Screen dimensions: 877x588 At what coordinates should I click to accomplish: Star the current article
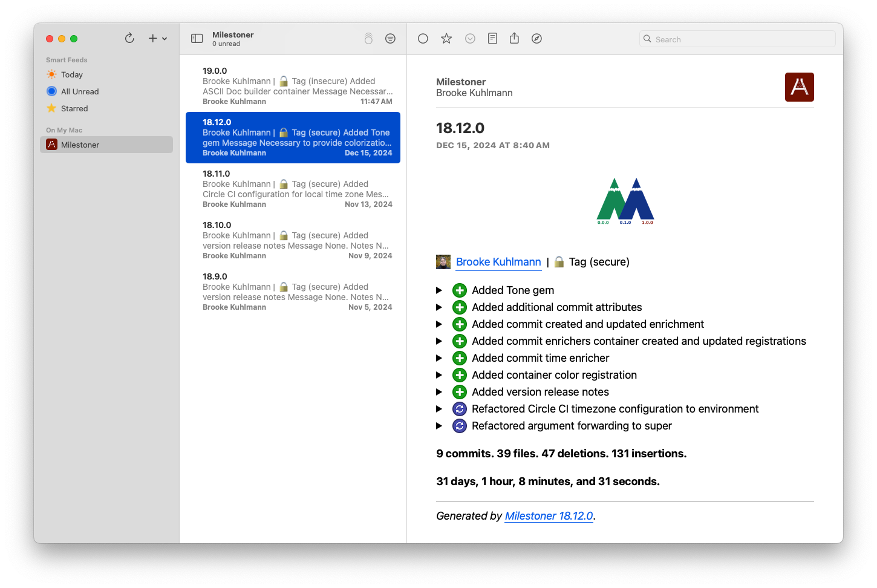point(446,39)
